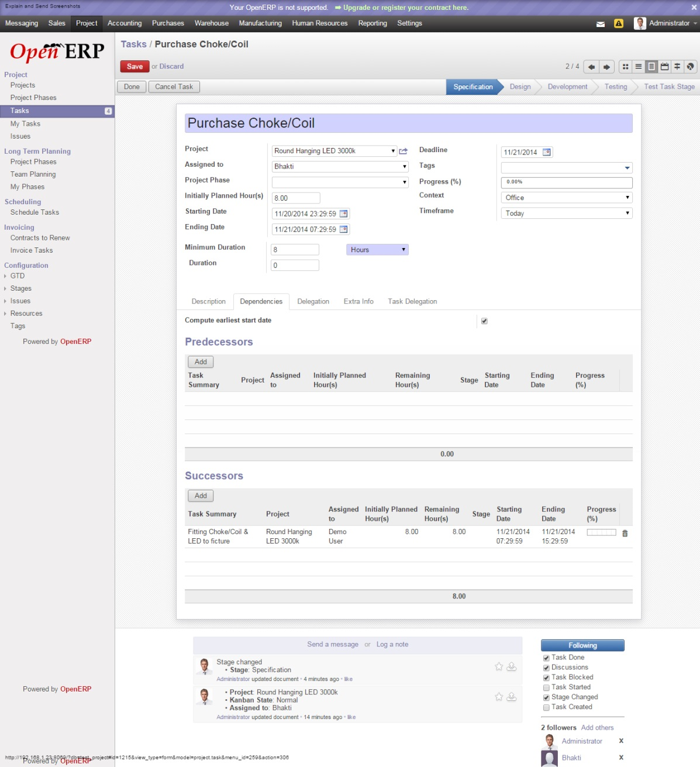Click the Add others followers link
The width and height of the screenshot is (700, 767).
(x=597, y=727)
